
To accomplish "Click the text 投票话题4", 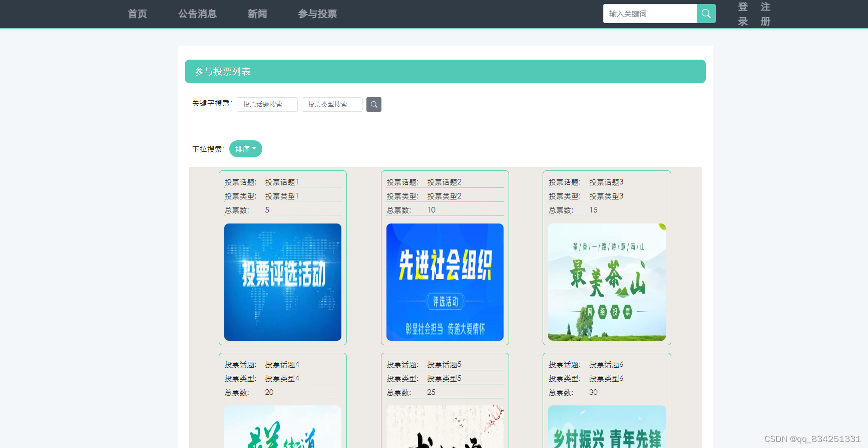I will point(282,364).
